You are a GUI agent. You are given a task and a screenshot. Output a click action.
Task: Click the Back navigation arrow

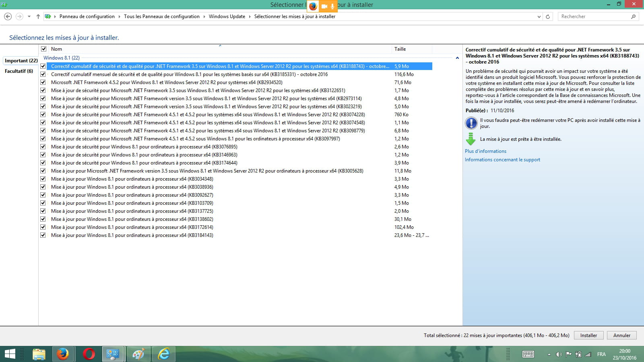(8, 16)
